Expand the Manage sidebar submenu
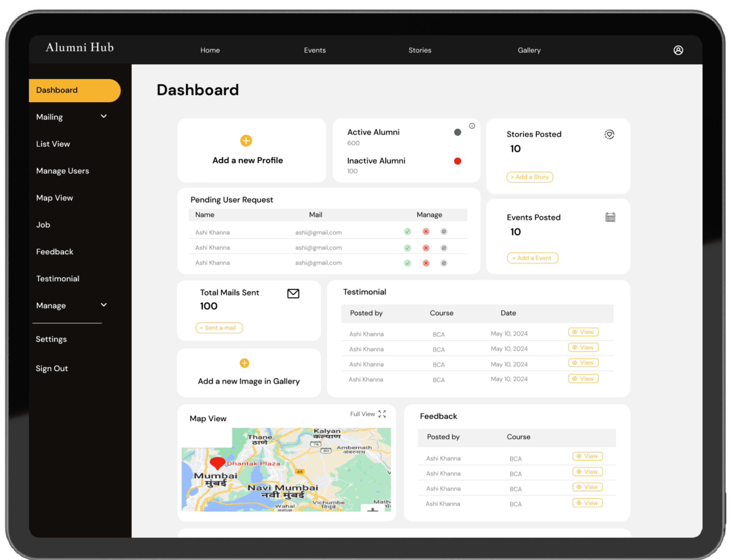Viewport: 738px width, 560px height. (x=104, y=305)
